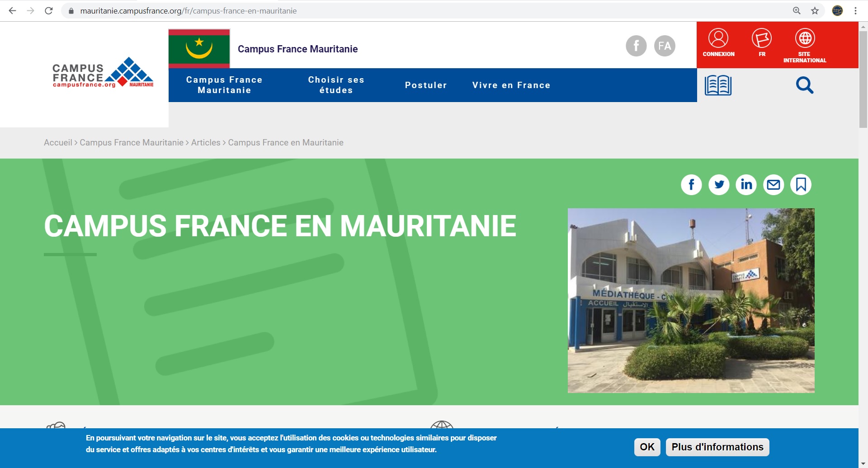Click Plus d'informations cookie button
The image size is (868, 468).
pos(717,447)
